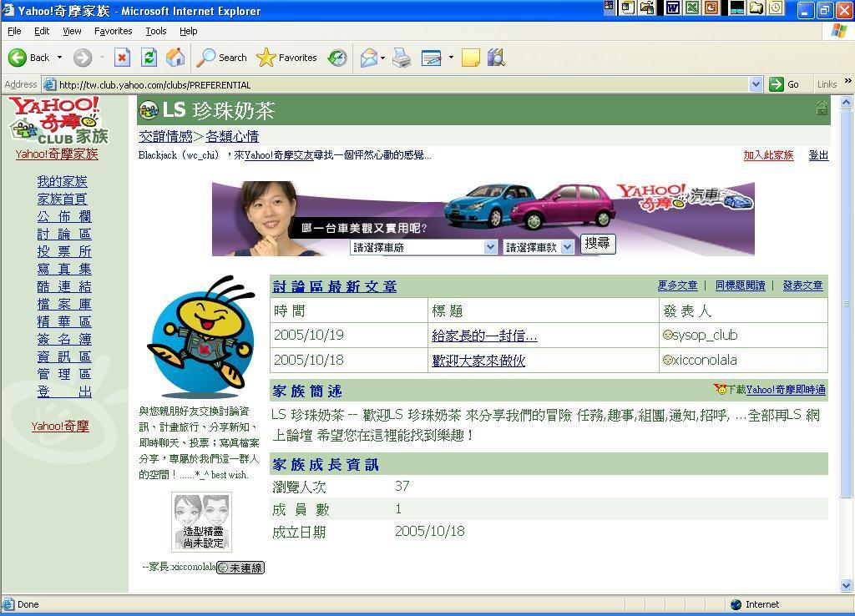This screenshot has height=616, width=855.
Task: Print the page with the printer icon
Action: [402, 58]
